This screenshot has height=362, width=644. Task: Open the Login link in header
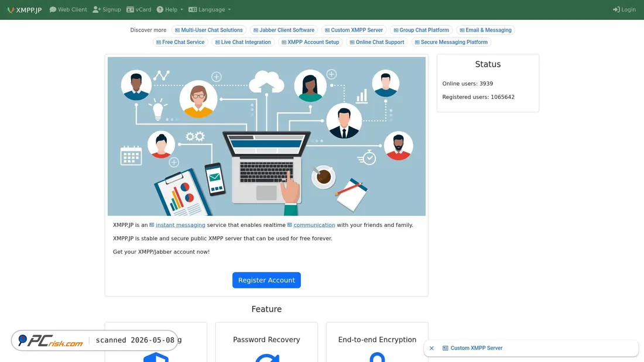click(624, 9)
